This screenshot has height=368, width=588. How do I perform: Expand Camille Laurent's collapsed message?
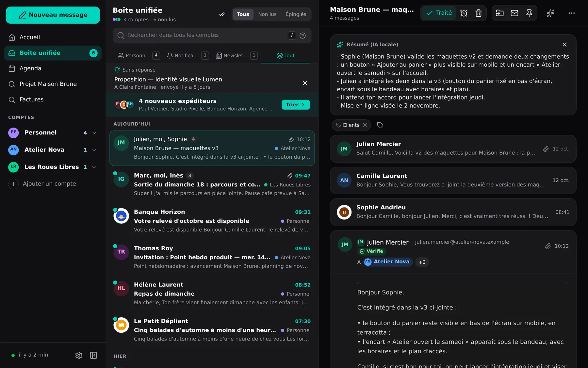(453, 181)
